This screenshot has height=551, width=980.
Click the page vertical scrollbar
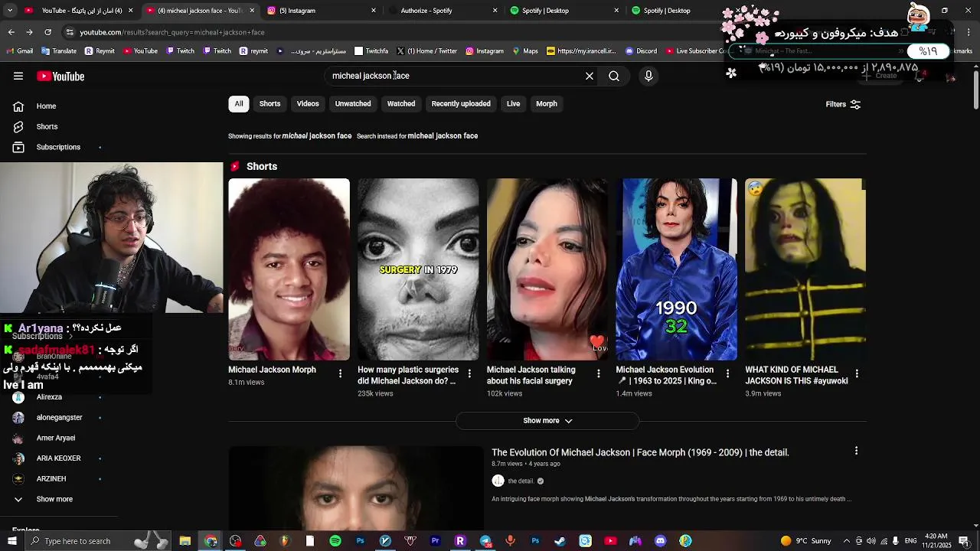pos(975,90)
